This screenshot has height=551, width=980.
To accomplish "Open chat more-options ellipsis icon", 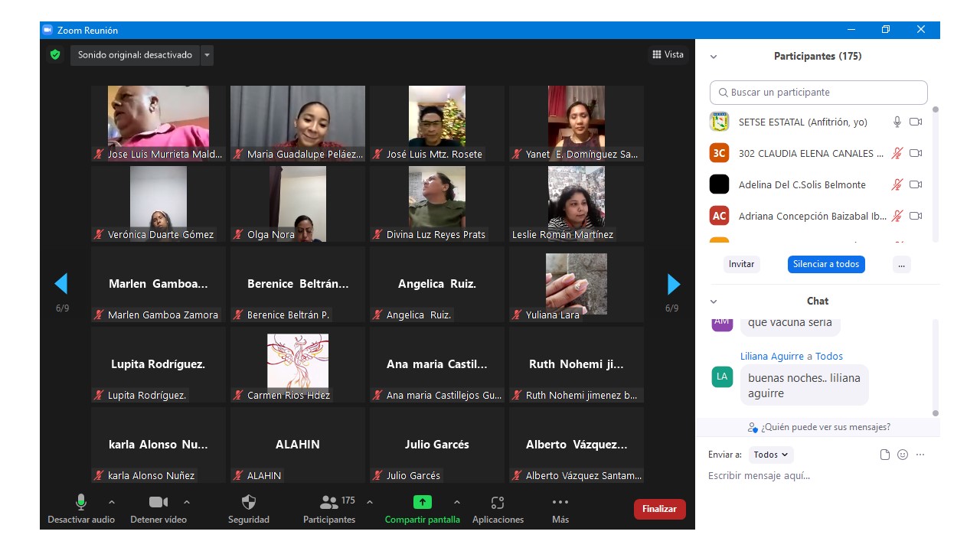I will pyautogui.click(x=920, y=455).
